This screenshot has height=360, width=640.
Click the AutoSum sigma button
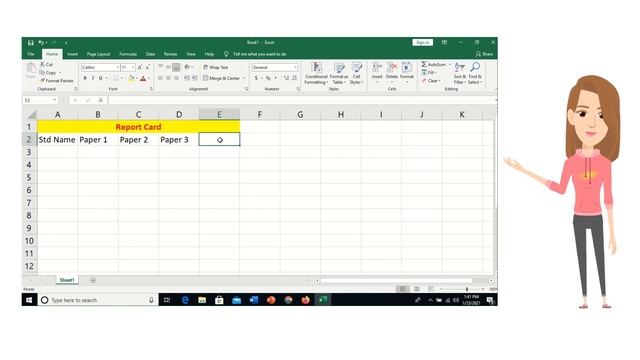coord(434,64)
